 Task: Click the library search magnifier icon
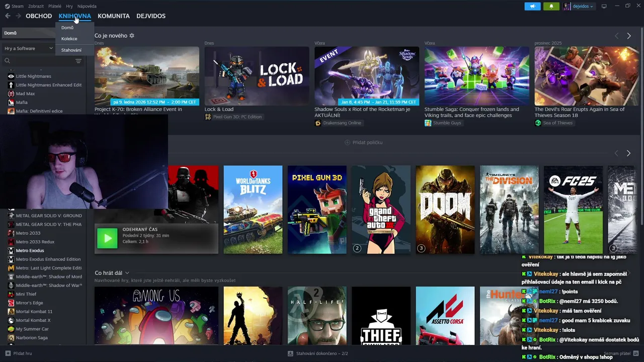[x=7, y=61]
